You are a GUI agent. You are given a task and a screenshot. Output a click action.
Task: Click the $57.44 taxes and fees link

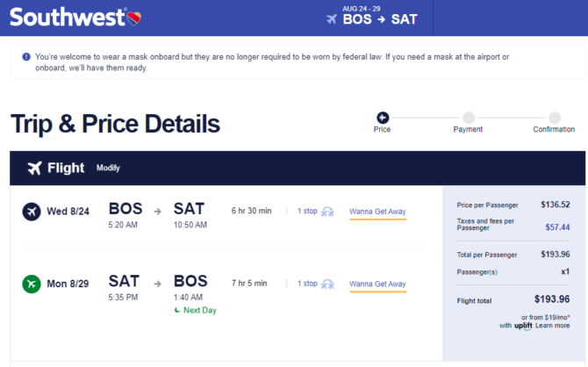[x=557, y=227]
